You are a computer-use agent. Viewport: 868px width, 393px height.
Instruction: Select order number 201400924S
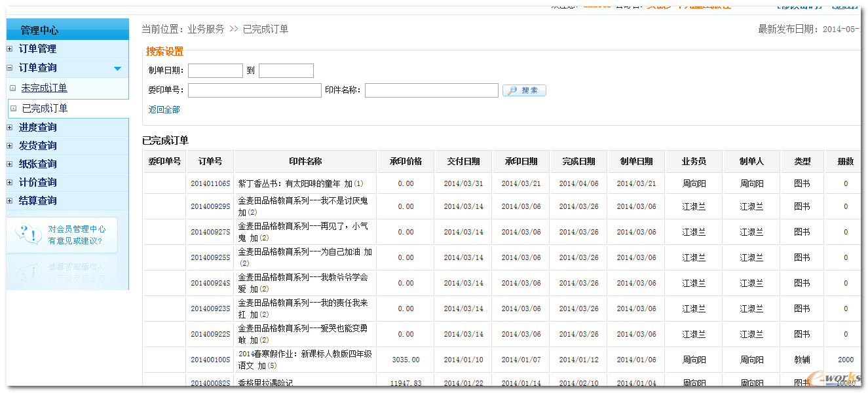210,283
